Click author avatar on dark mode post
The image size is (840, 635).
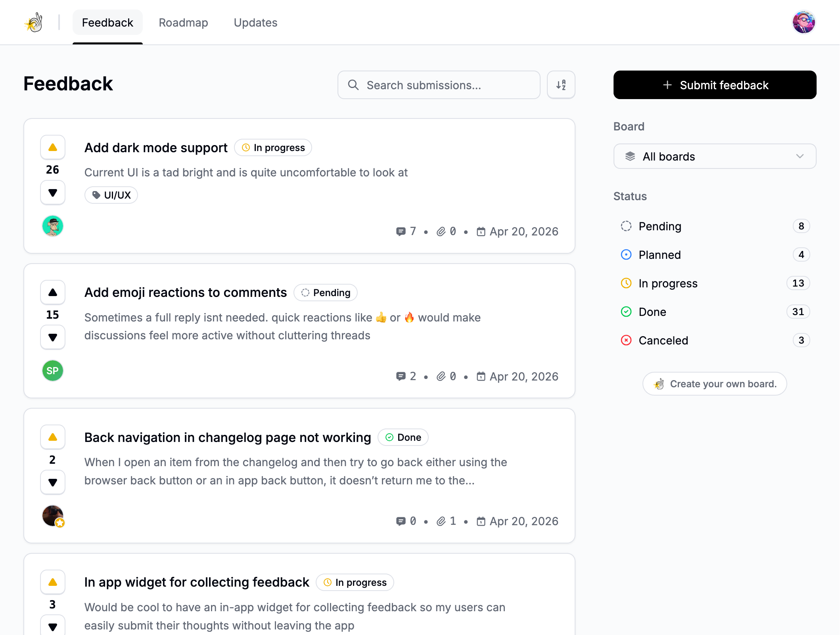point(53,226)
